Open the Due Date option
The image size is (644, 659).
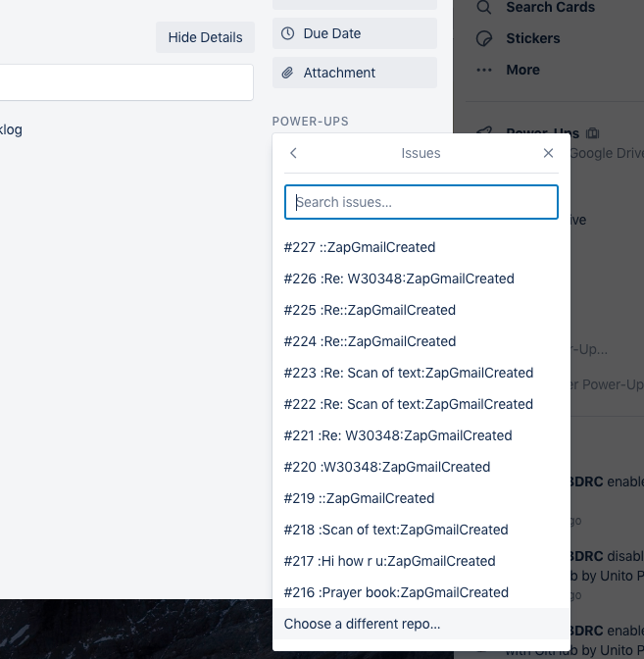pyautogui.click(x=355, y=33)
